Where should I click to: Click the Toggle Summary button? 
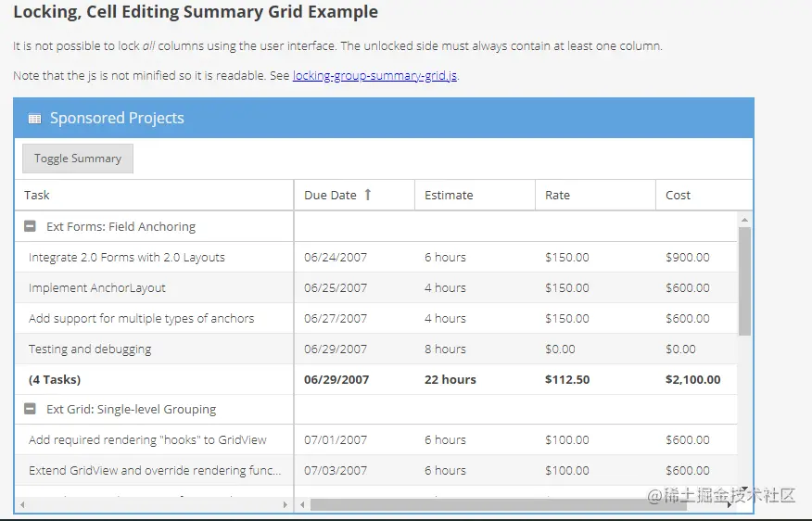pyautogui.click(x=78, y=159)
